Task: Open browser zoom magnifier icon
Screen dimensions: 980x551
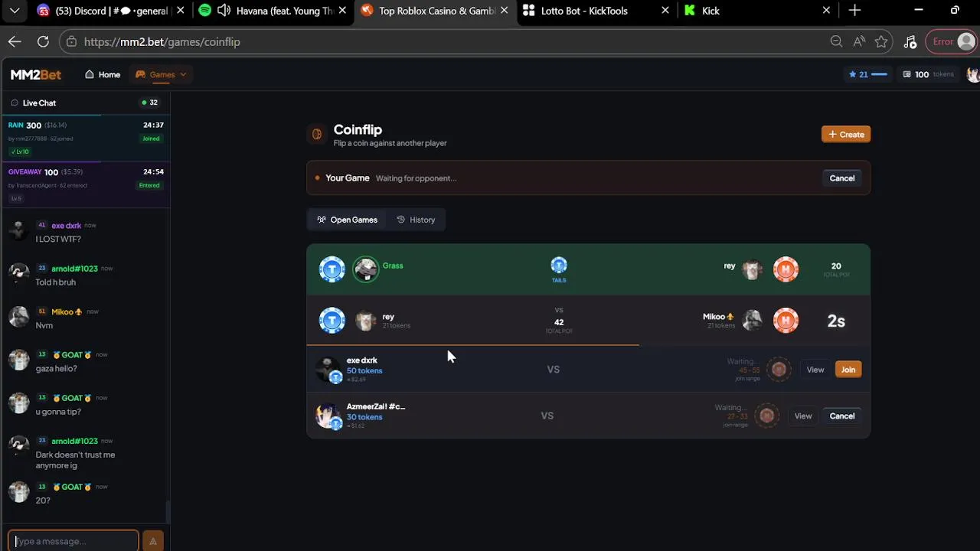Action: pos(836,41)
